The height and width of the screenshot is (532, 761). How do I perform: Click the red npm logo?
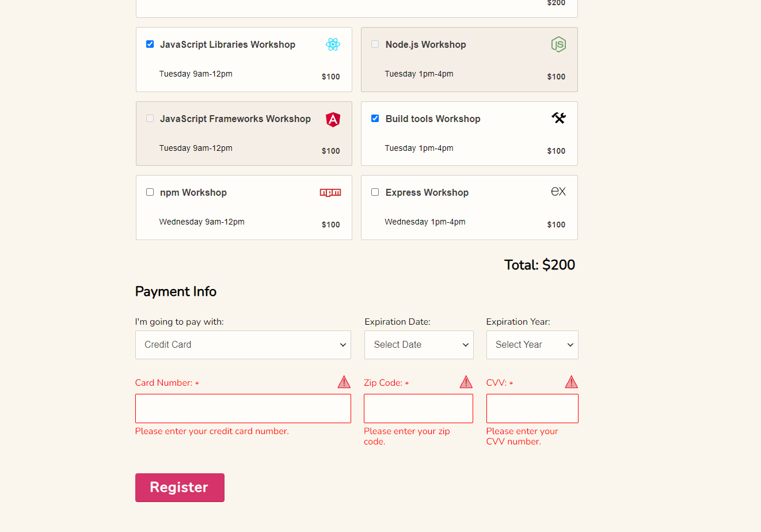330,192
